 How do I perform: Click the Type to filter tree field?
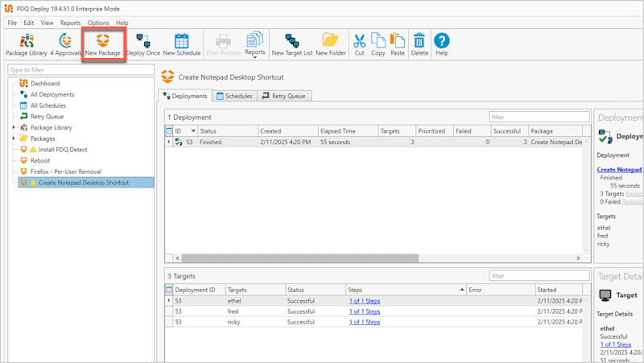(81, 70)
